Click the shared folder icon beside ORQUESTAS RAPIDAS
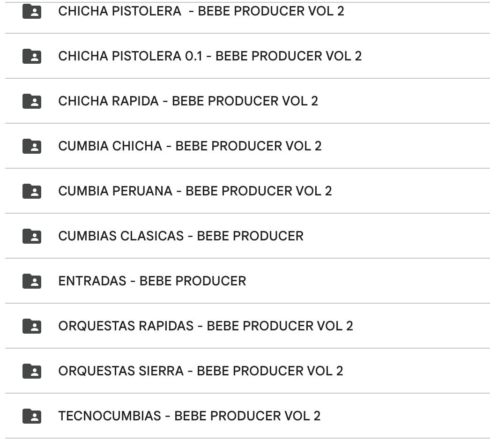The image size is (490, 448). [31, 326]
